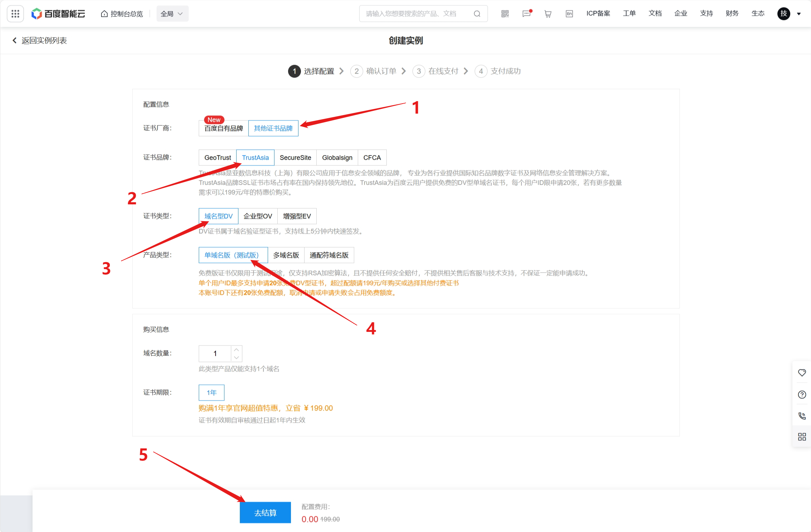Viewport: 811px width, 532px height.
Task: Select 其他证书品牌 vendor option
Action: coord(273,128)
